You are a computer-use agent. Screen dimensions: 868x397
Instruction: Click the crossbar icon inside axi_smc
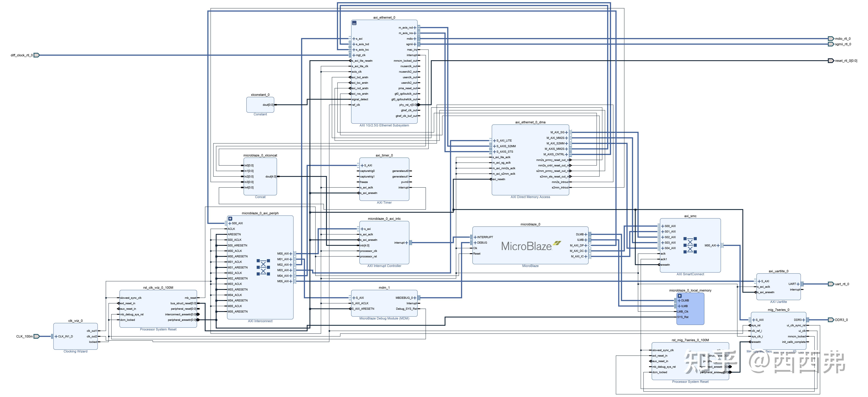(690, 245)
